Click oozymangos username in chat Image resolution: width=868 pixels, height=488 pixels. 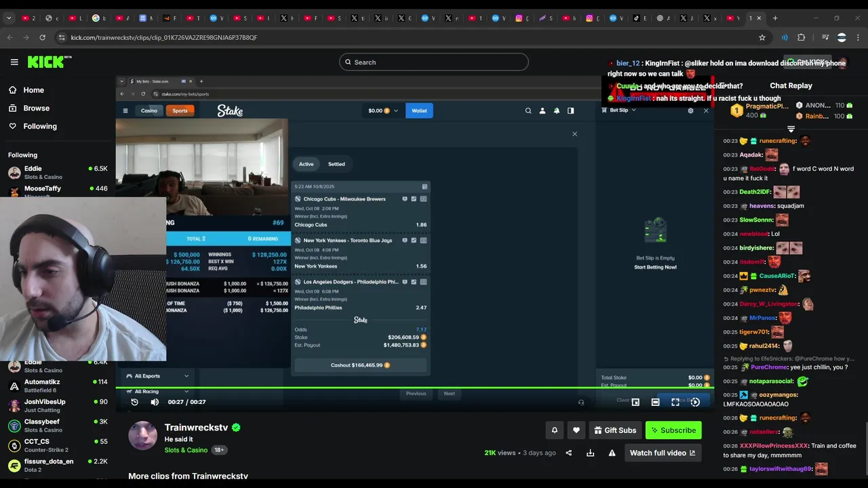tap(777, 394)
